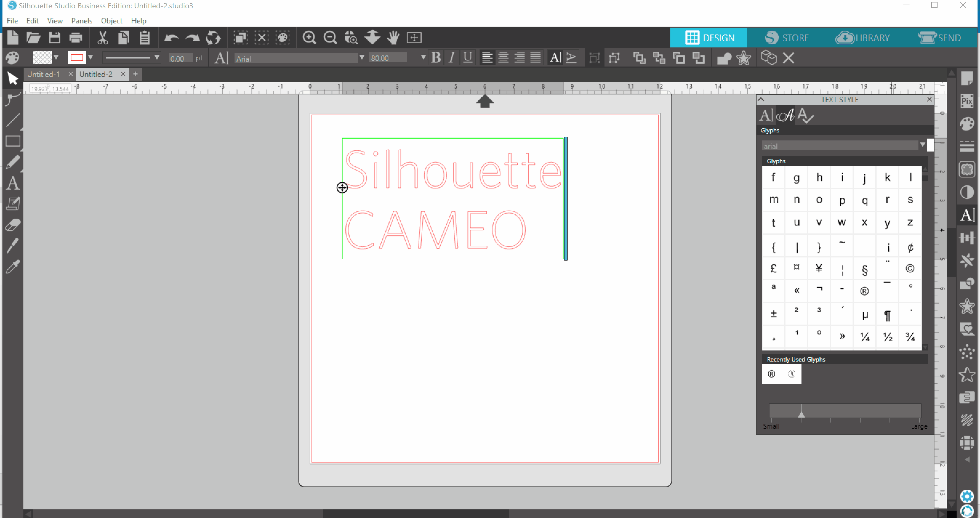
Task: Select the Freehand draw pencil tool
Action: (13, 162)
